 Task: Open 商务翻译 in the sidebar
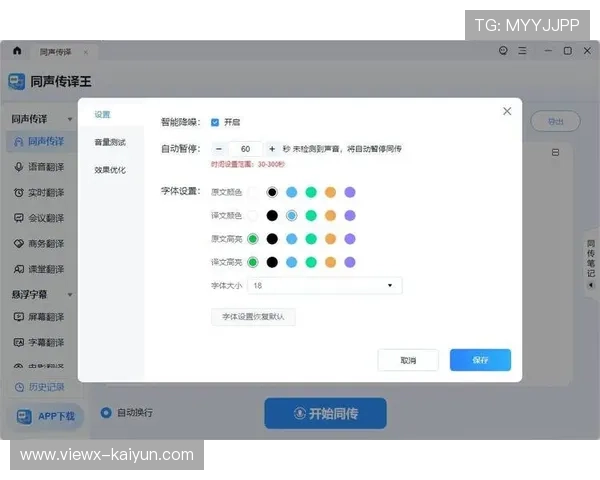(x=39, y=243)
